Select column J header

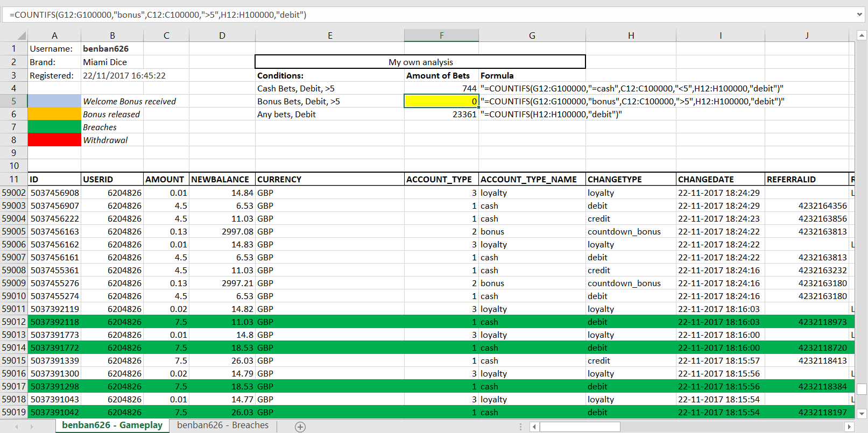click(807, 36)
